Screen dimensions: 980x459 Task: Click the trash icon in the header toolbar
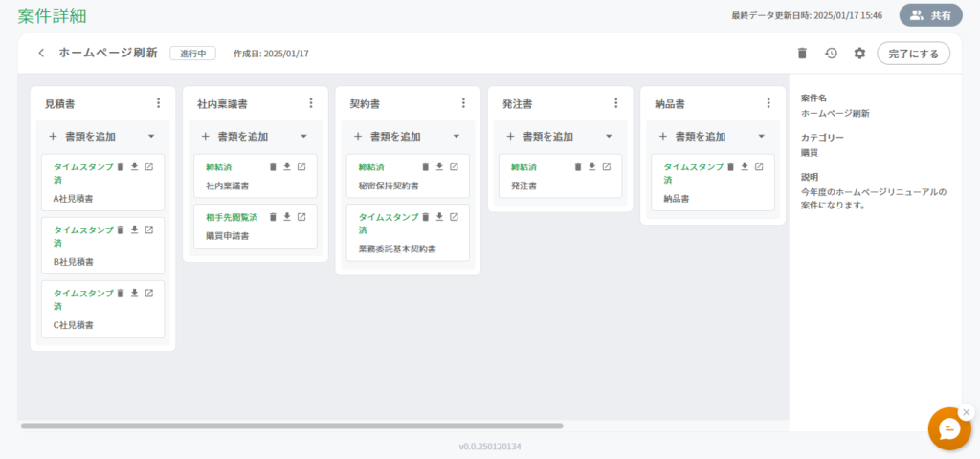(x=802, y=54)
